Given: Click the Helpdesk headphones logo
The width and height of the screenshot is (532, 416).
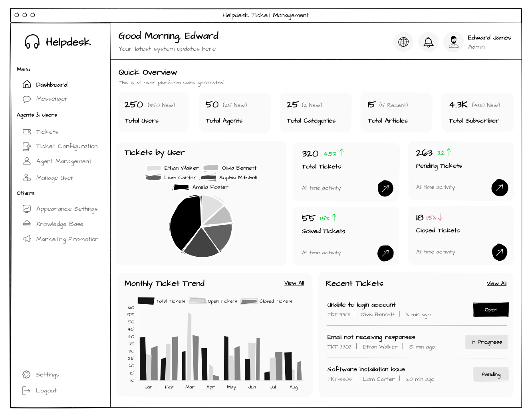Looking at the screenshot, I should pyautogui.click(x=32, y=42).
